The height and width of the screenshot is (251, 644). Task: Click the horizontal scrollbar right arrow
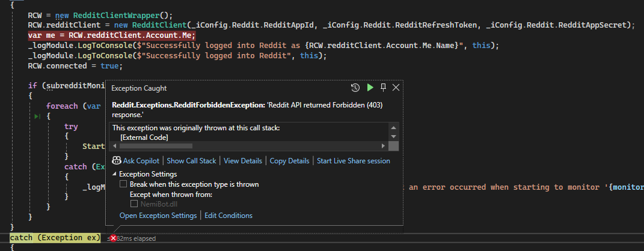coord(383,145)
